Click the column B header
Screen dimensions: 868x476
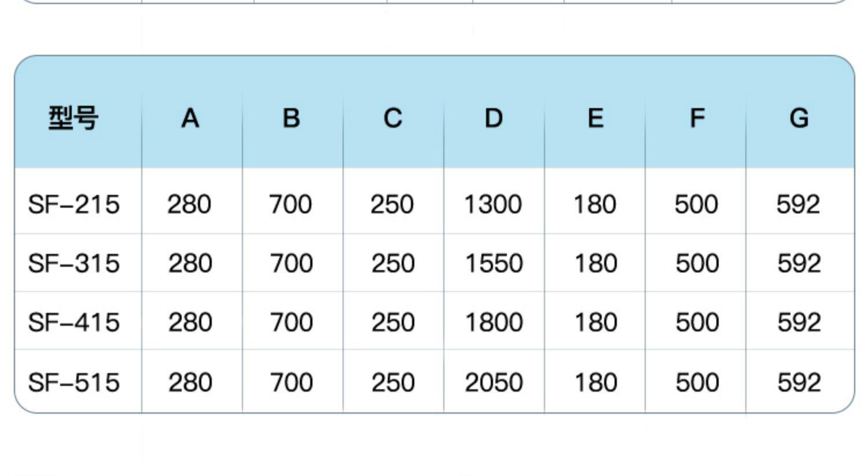(291, 119)
